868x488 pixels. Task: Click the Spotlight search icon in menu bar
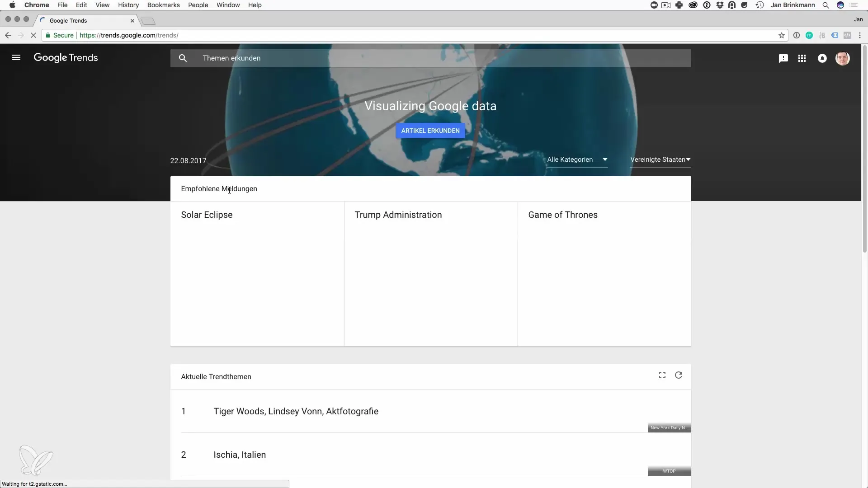click(x=826, y=5)
